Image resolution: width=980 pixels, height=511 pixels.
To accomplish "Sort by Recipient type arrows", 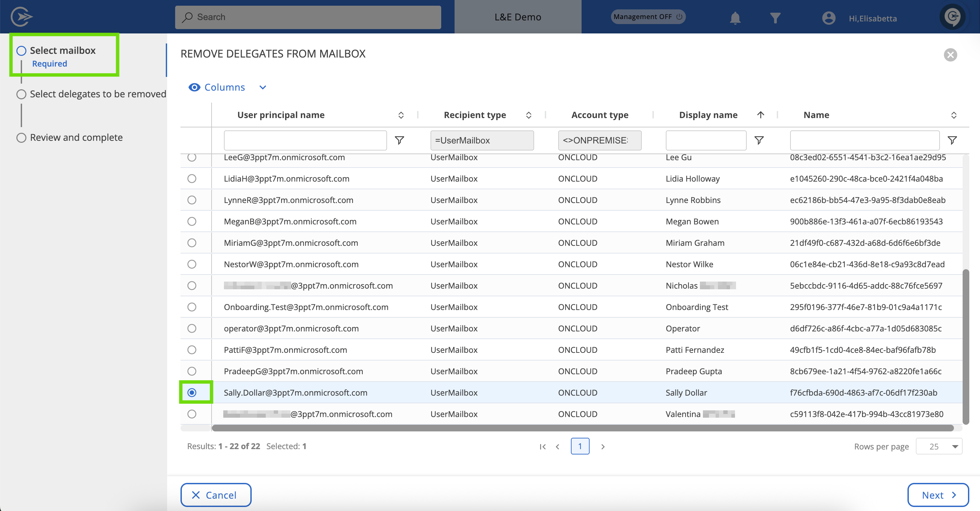I will pos(529,115).
